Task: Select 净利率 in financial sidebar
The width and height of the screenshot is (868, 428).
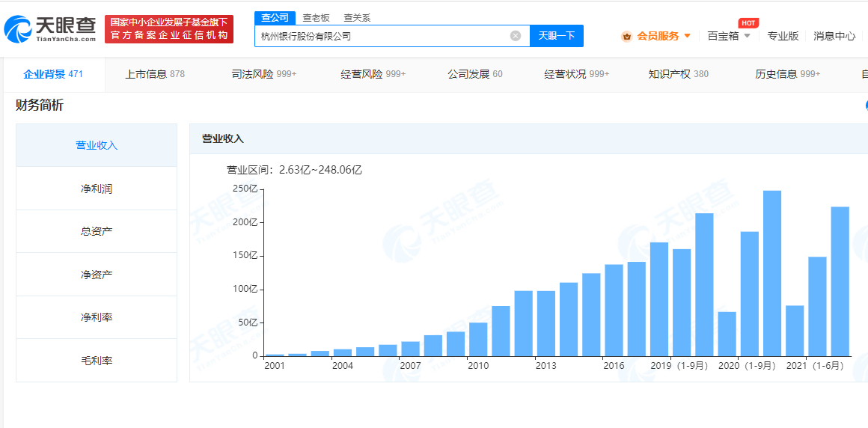Action: tap(97, 317)
